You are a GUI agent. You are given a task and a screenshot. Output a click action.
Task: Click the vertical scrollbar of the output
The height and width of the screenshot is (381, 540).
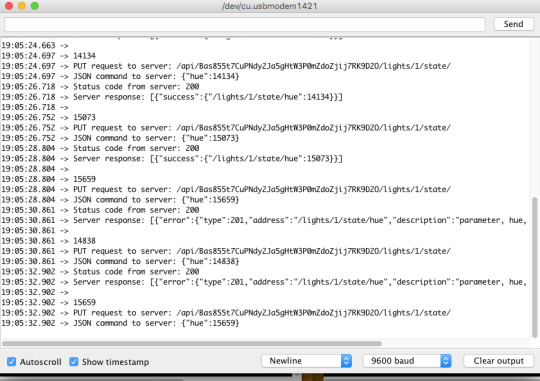pyautogui.click(x=534, y=267)
